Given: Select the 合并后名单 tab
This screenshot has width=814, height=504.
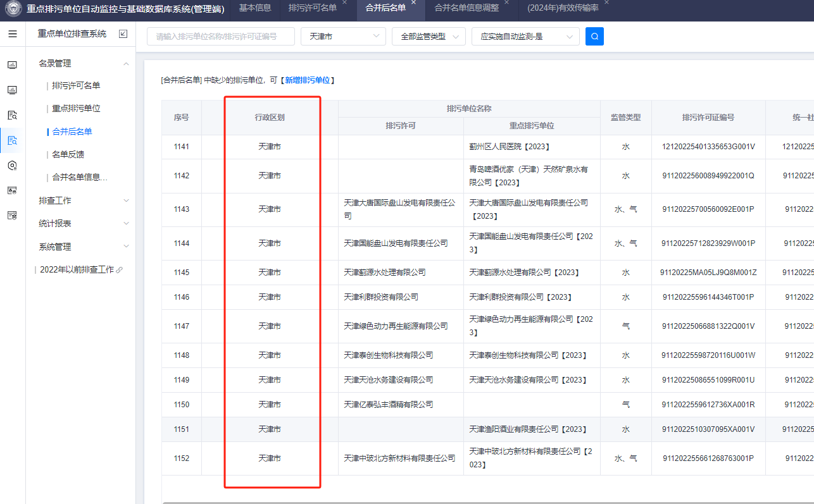Looking at the screenshot, I should coord(385,8).
